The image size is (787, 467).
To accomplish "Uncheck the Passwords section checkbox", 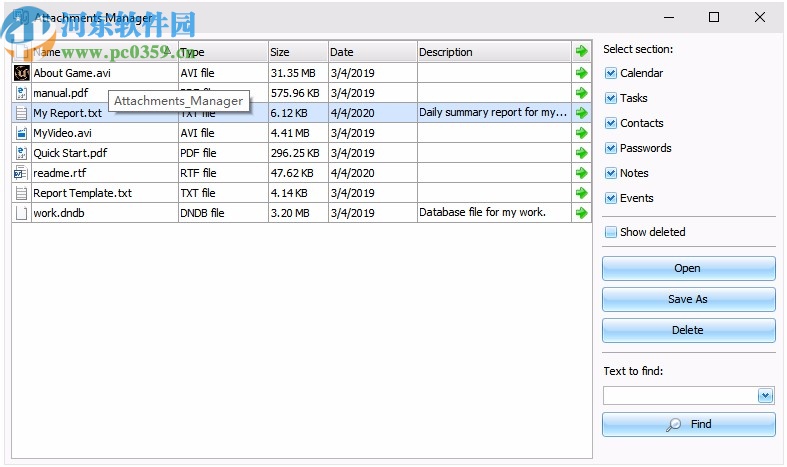I will pyautogui.click(x=610, y=148).
